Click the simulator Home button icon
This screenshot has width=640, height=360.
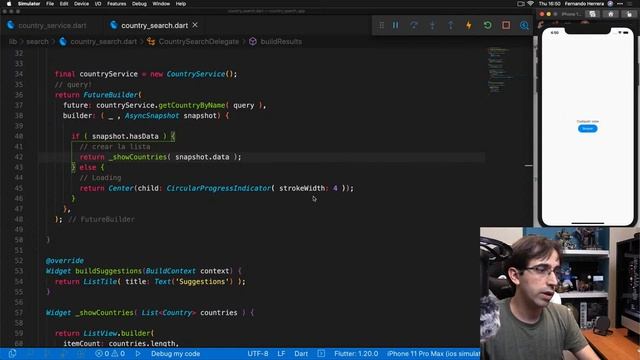tap(611, 14)
